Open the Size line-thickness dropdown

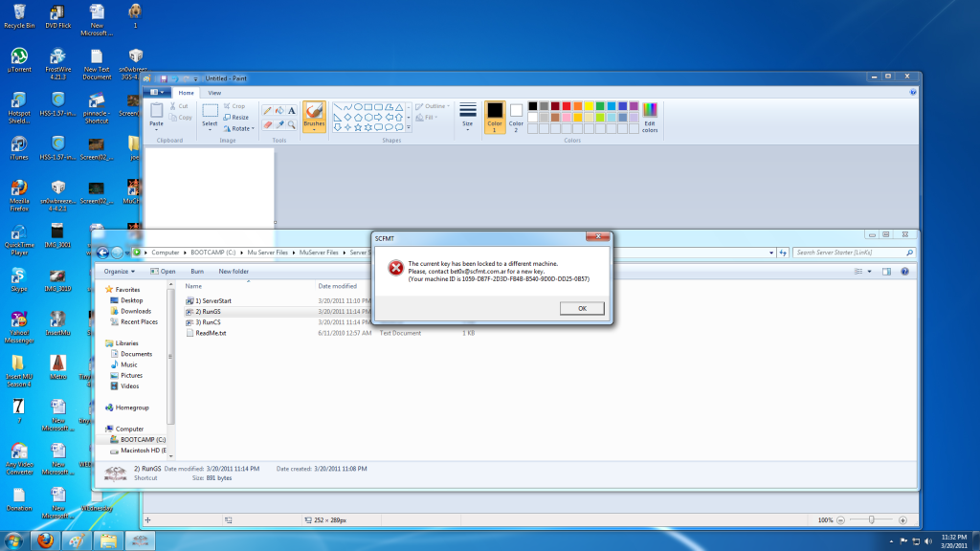point(467,116)
